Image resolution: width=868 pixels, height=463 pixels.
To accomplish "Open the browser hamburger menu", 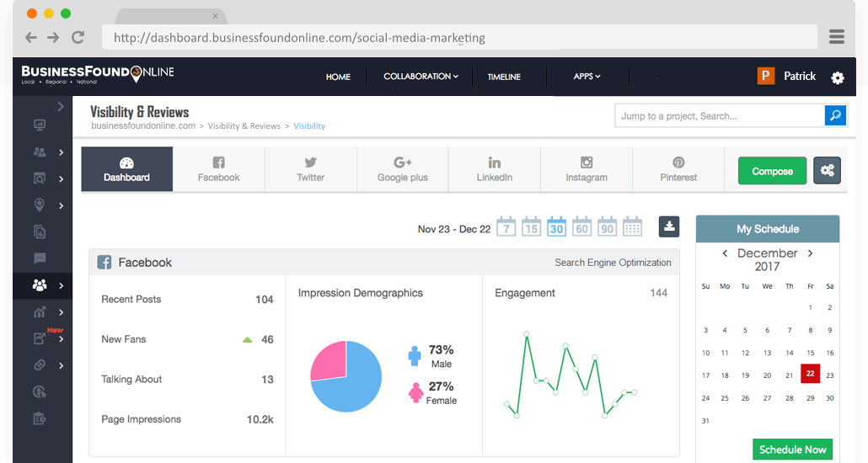I will pyautogui.click(x=837, y=37).
